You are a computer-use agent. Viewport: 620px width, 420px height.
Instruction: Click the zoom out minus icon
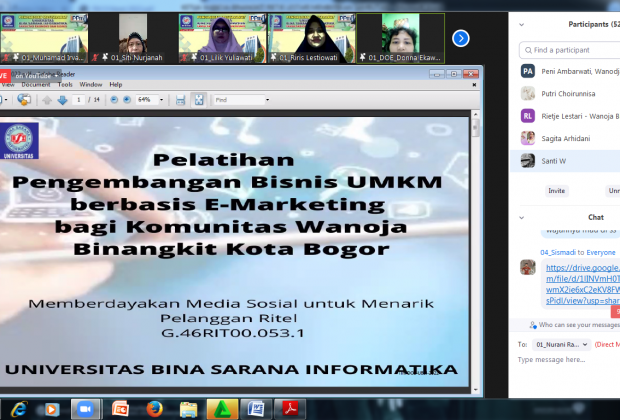pos(113,100)
